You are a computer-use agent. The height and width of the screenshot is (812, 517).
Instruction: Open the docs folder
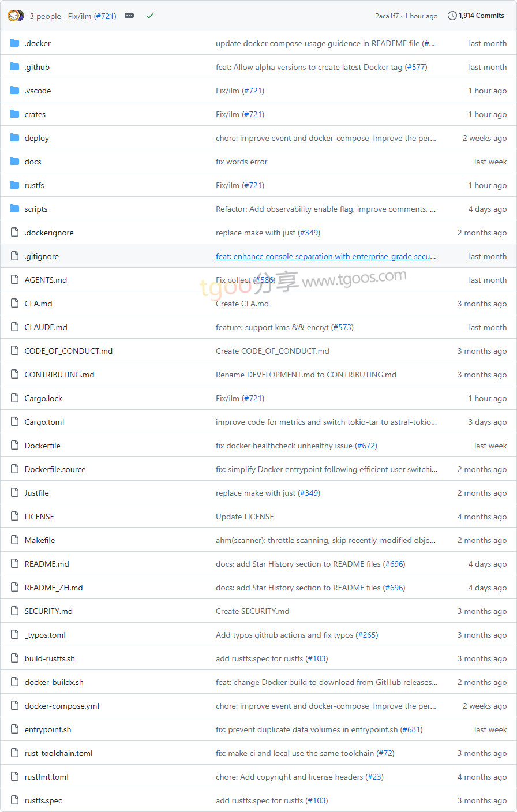33,162
